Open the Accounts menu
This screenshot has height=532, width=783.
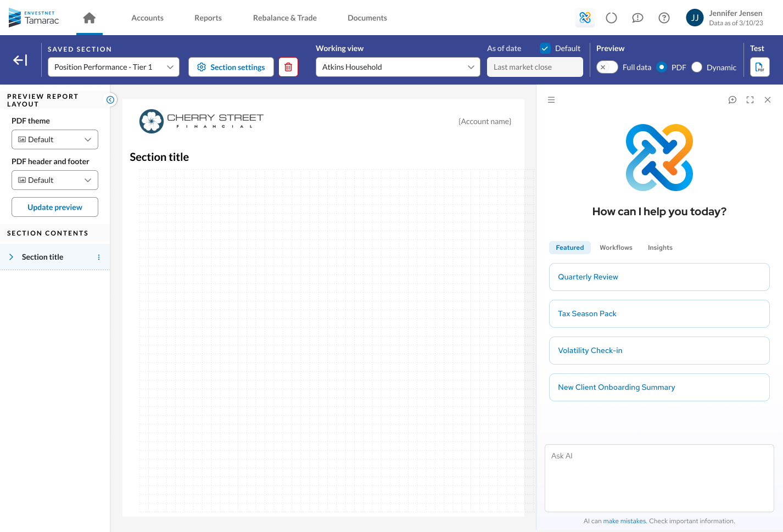coord(147,18)
